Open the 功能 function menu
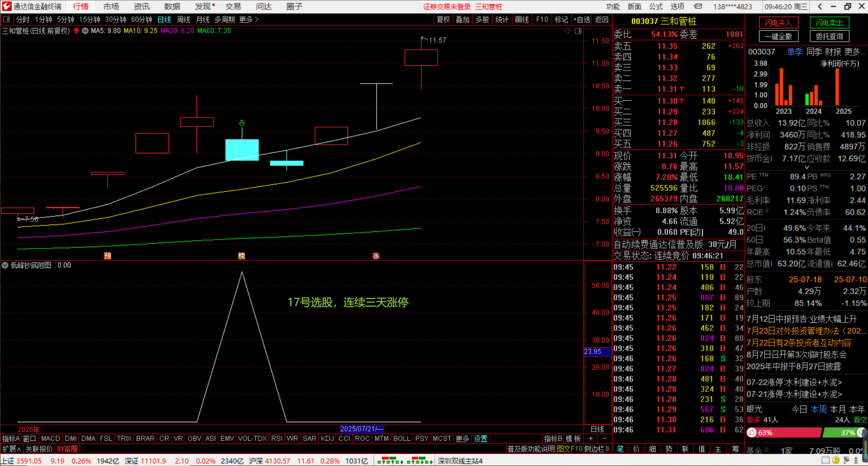This screenshot has height=466, width=868. (x=613, y=6)
